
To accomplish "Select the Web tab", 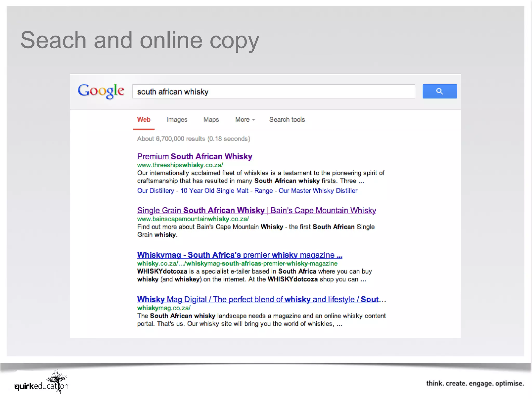I will tap(144, 119).
